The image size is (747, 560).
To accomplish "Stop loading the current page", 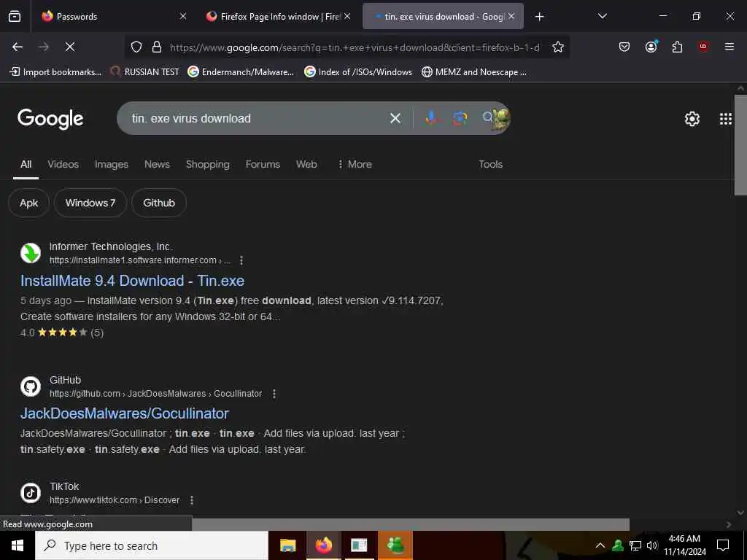I will (69, 47).
